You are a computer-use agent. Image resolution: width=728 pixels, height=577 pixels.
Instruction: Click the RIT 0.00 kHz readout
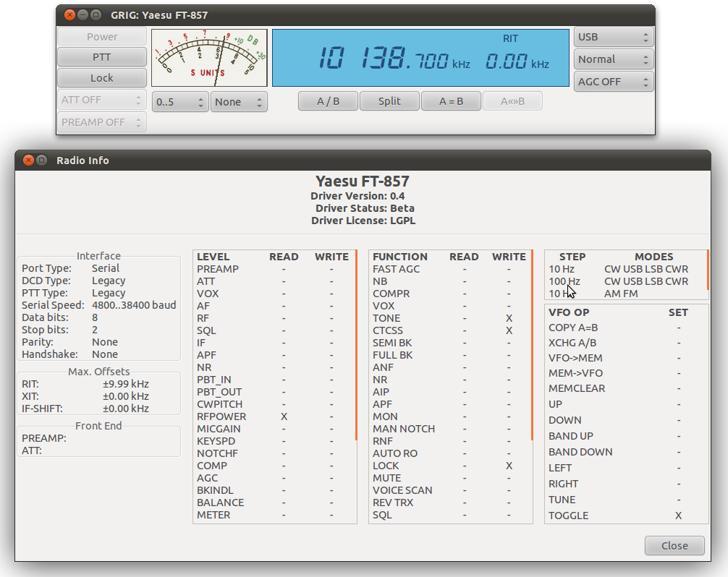pos(517,61)
